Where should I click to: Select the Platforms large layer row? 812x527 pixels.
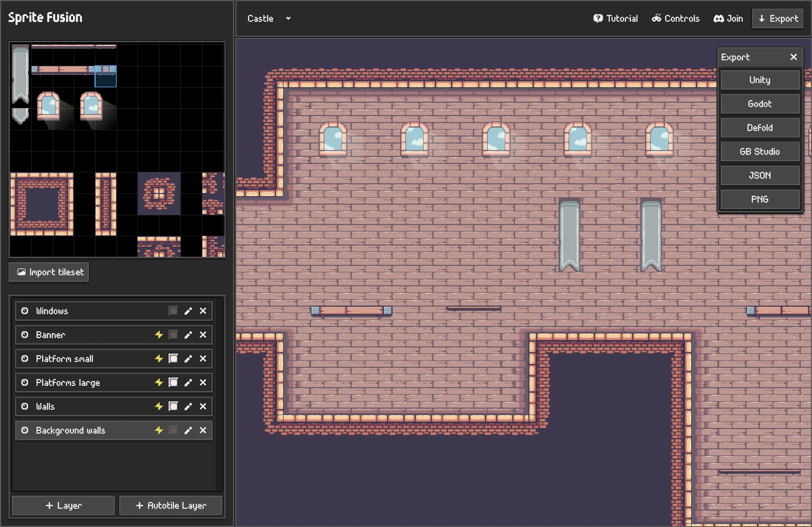coord(114,382)
